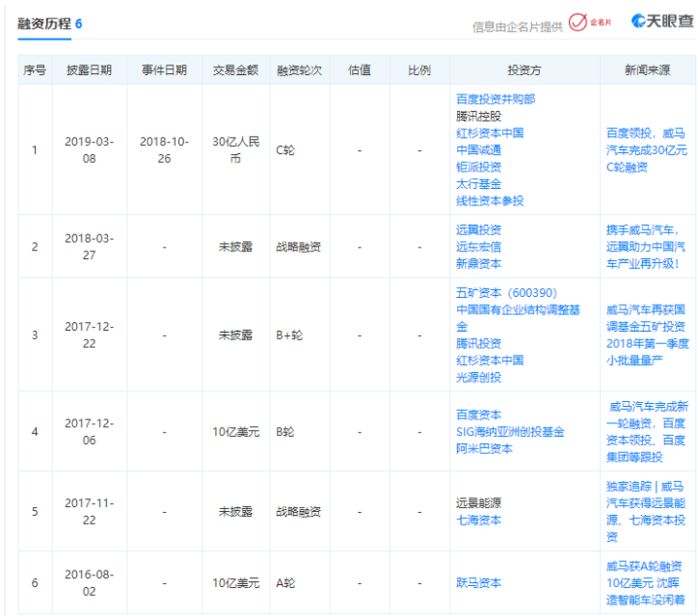Open investor link 七海资本
This screenshot has width=698, height=616.
(x=478, y=520)
